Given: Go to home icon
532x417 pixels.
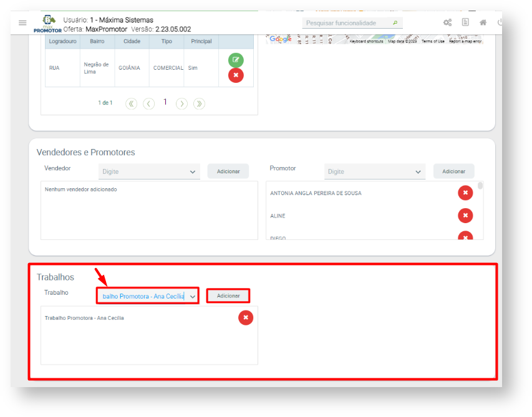Looking at the screenshot, I should pyautogui.click(x=483, y=22).
